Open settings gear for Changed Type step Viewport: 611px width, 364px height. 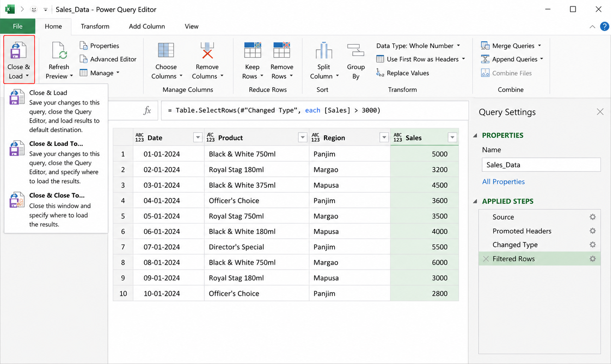pos(593,245)
